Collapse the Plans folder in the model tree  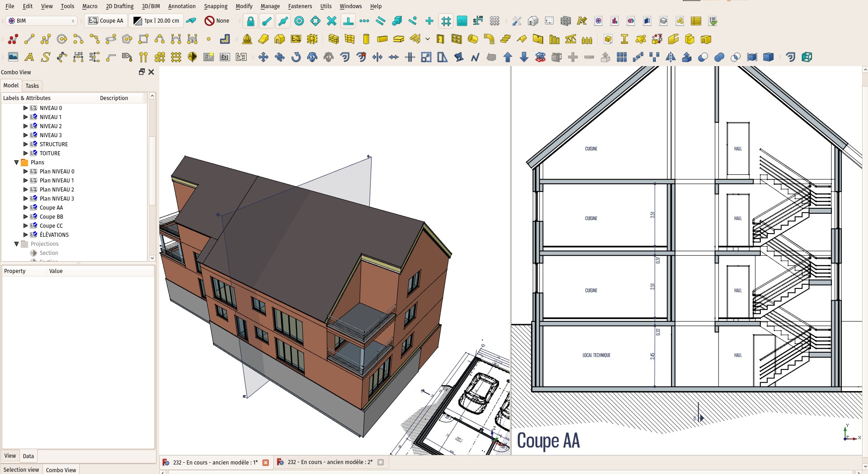click(17, 162)
